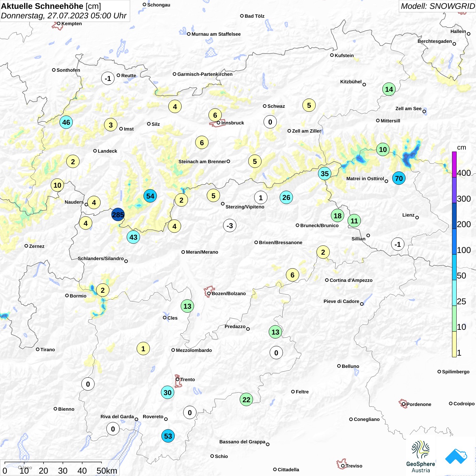The width and height of the screenshot is (476, 476).
Task: Click the GeoSphere Austria logo
Action: pos(421,457)
